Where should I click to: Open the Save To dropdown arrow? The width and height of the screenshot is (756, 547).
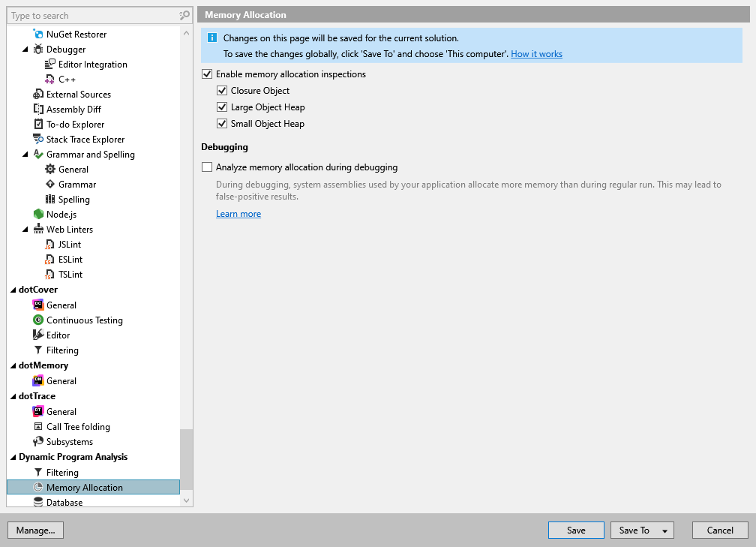[664, 530]
